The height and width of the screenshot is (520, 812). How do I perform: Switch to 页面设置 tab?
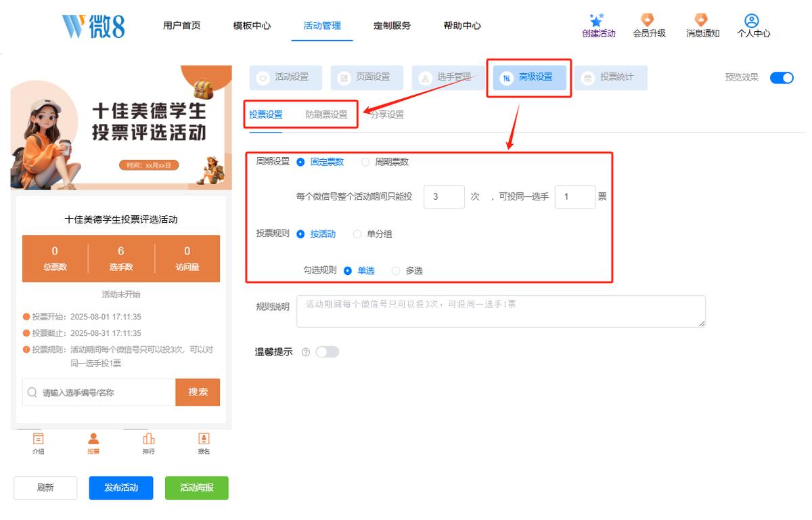click(x=367, y=78)
